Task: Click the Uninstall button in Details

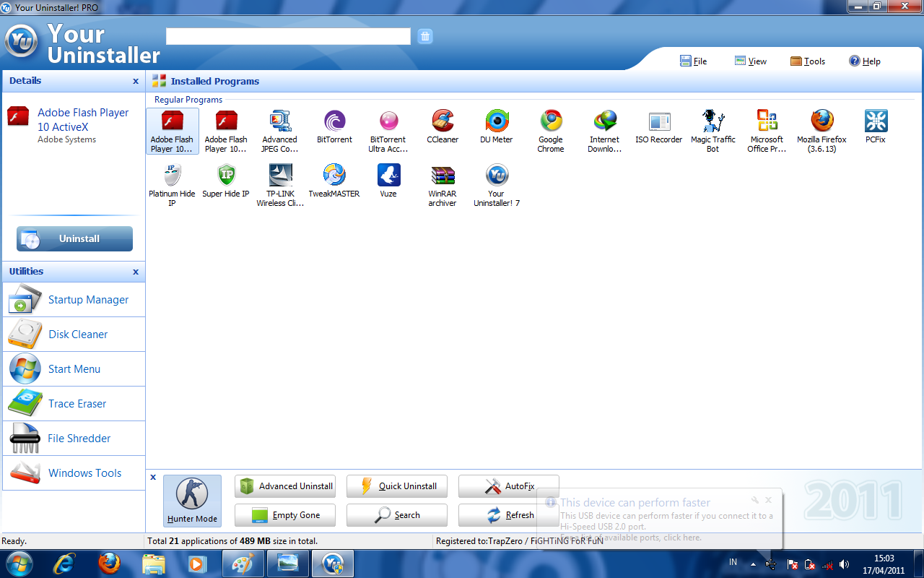Action: [x=74, y=238]
